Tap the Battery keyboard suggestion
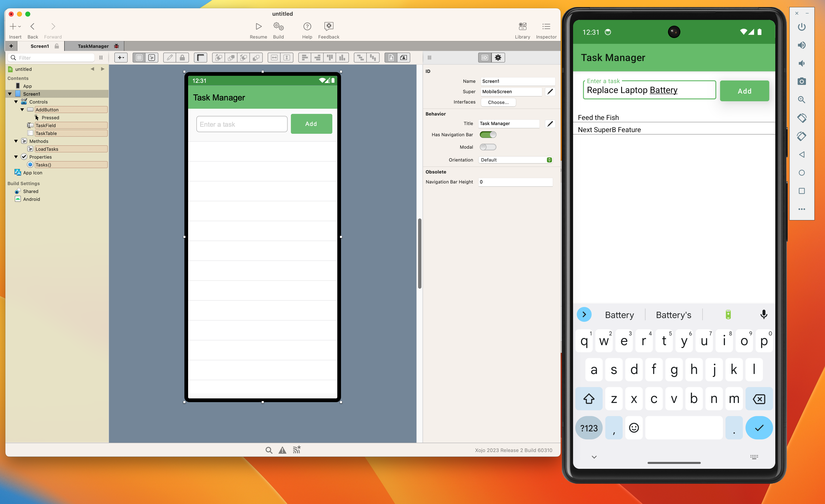 coord(619,315)
